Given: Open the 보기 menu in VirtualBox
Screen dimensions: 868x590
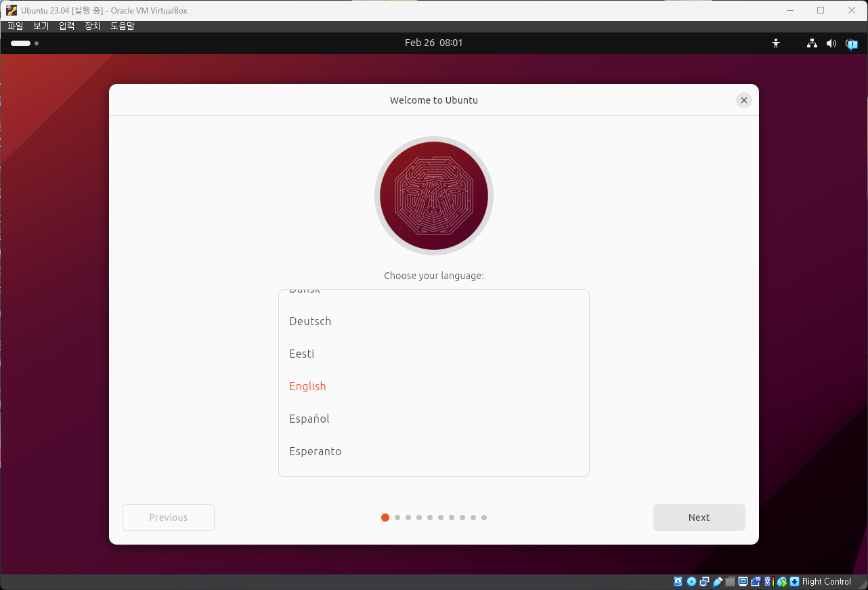Looking at the screenshot, I should click(x=41, y=26).
